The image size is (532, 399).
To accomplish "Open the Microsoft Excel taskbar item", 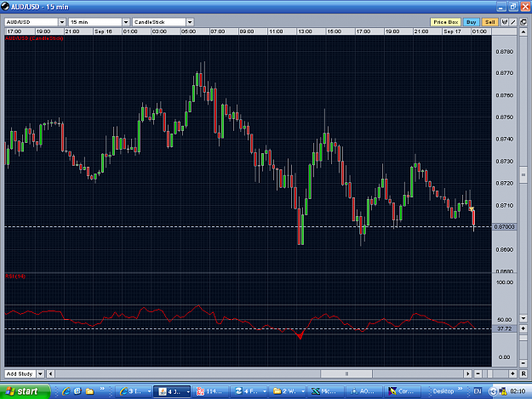I will pyautogui.click(x=326, y=391).
